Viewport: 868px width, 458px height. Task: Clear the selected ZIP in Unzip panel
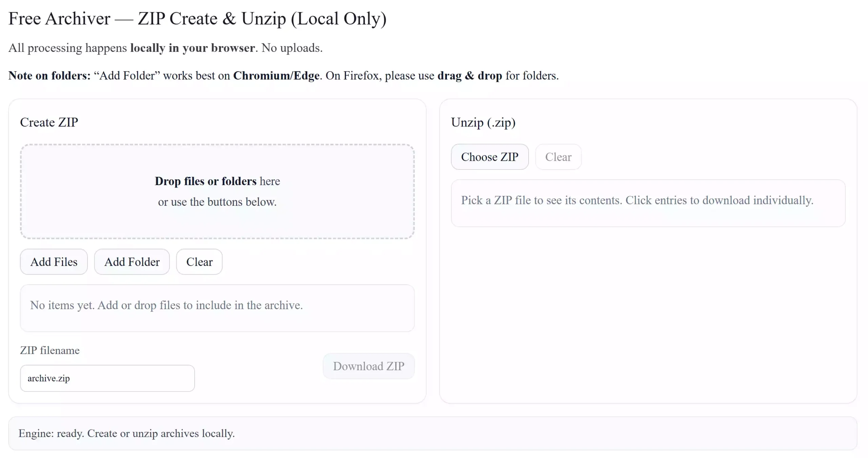pyautogui.click(x=558, y=157)
